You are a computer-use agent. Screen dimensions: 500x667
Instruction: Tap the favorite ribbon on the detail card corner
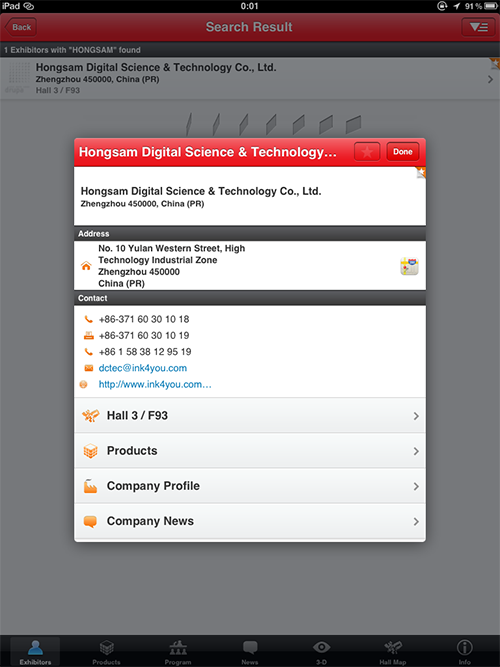[x=420, y=172]
